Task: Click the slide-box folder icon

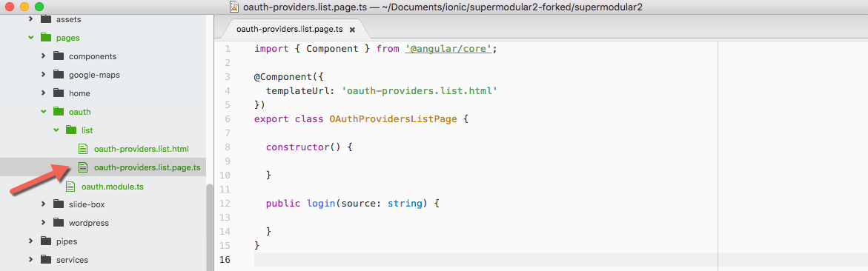Action: click(x=59, y=204)
